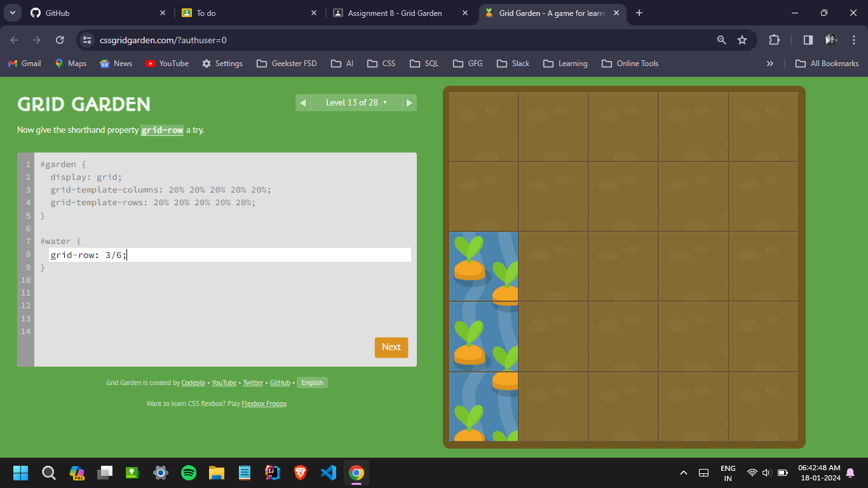Launch Spotify from the taskbar
868x488 pixels.
pos(189,473)
